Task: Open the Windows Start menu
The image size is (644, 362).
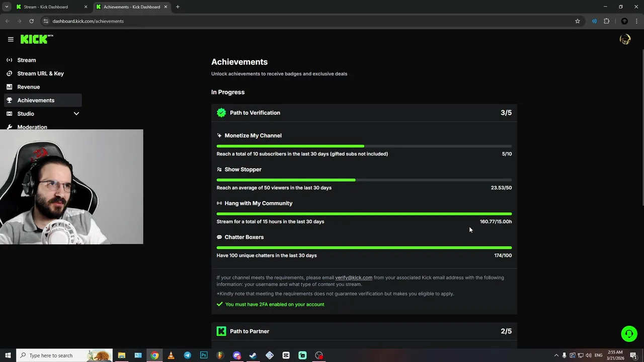Action: [8, 355]
